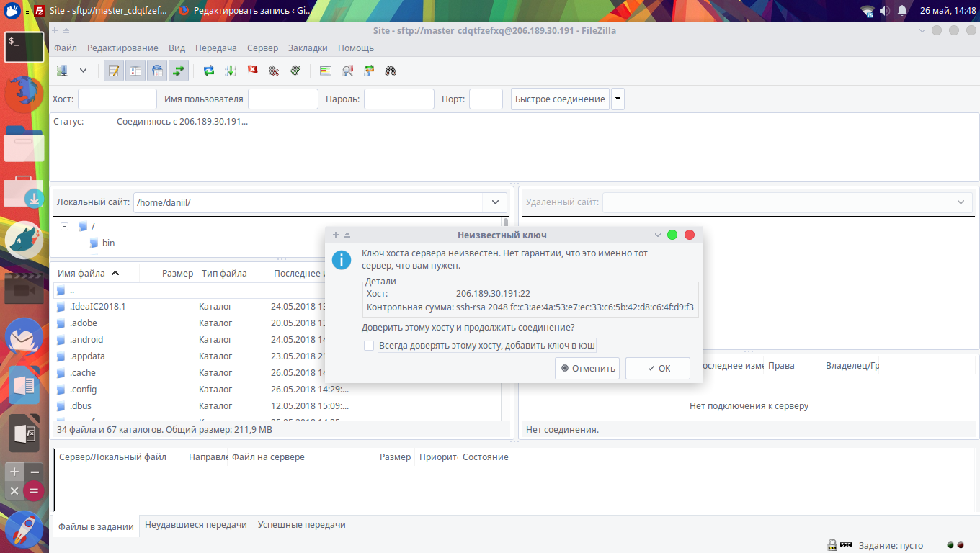Select the .android folder row
This screenshot has width=980, height=553.
277,340
